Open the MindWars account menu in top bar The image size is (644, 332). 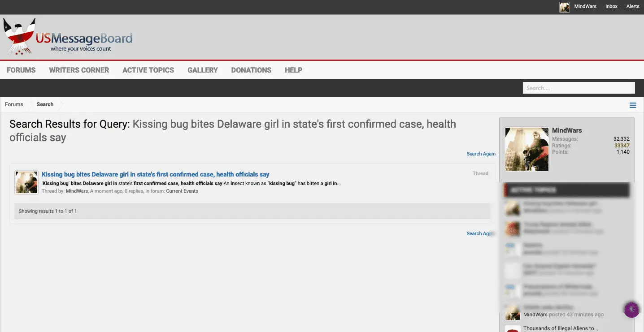(585, 7)
